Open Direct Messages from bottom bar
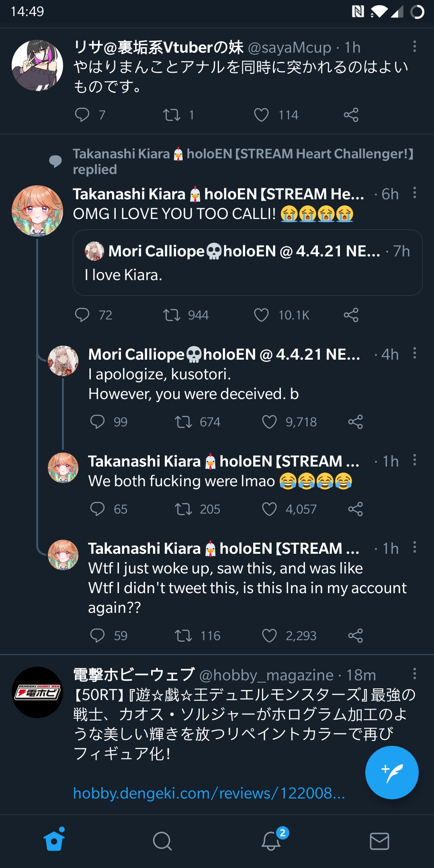The height and width of the screenshot is (868, 434). [x=380, y=841]
